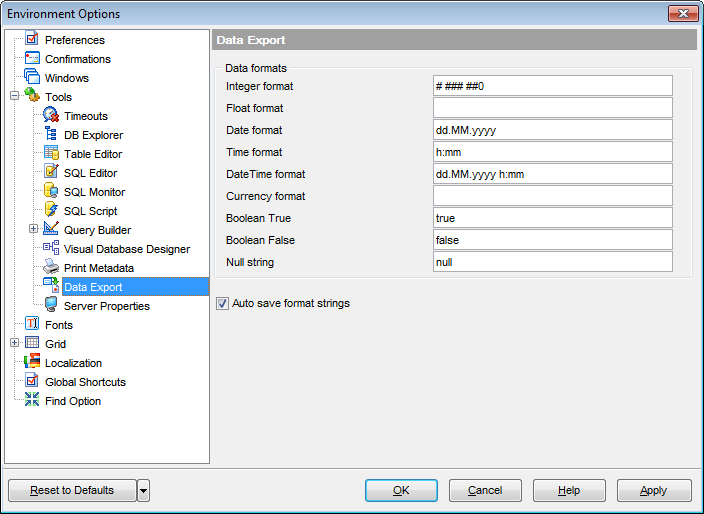Image resolution: width=704 pixels, height=514 pixels.
Task: Open the Reset to Defaults dropdown arrow
Action: (x=144, y=490)
